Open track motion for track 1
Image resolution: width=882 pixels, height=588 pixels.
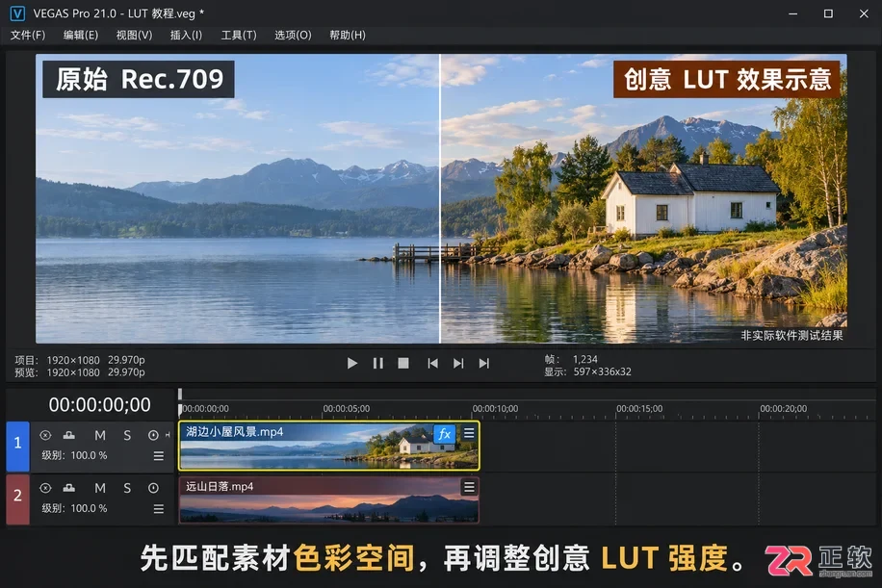(x=69, y=435)
